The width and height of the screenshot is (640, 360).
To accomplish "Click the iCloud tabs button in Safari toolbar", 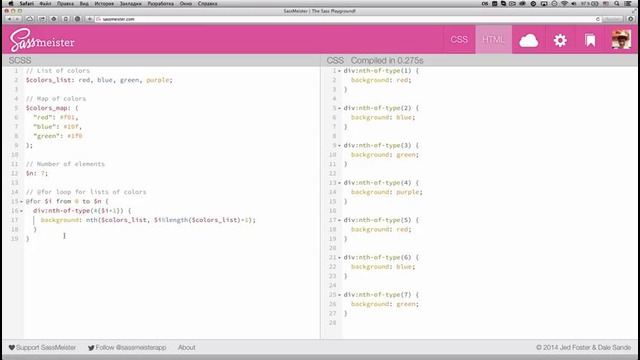I will click(x=30, y=19).
